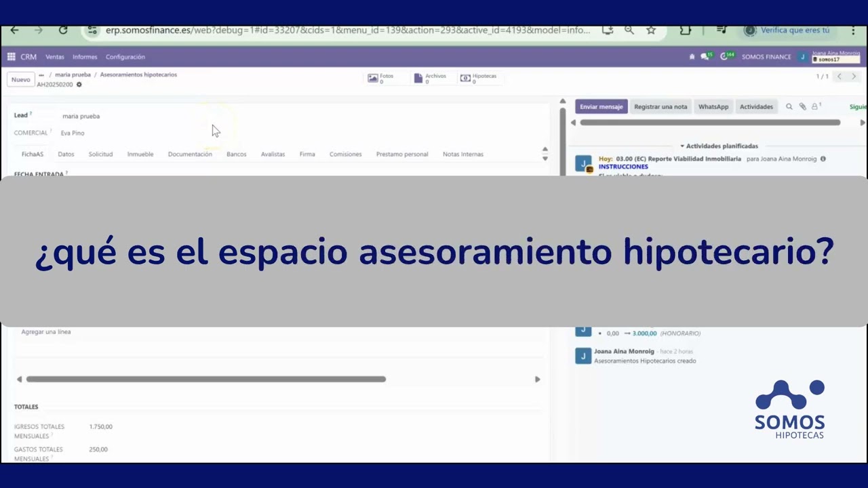868x488 pixels.
Task: Switch to the Datos tab
Action: (66, 155)
